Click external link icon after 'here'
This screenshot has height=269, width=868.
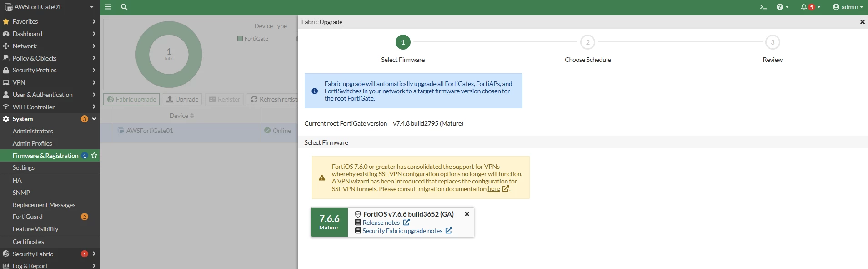[x=505, y=188]
